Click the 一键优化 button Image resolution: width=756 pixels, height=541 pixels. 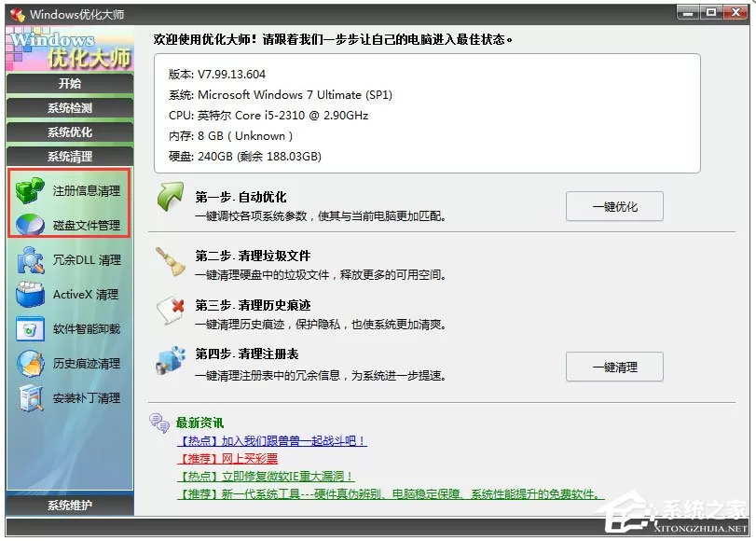614,206
